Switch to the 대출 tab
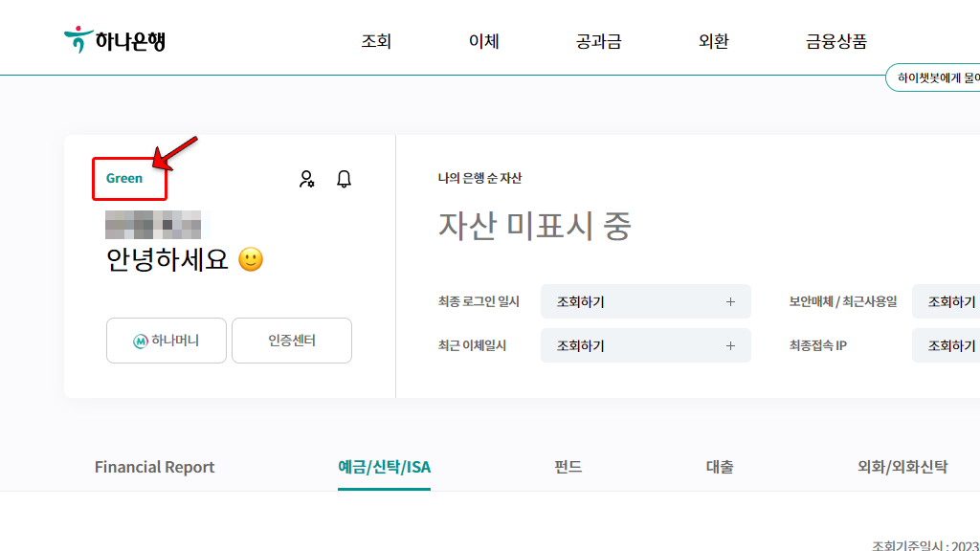980x551 pixels. (x=719, y=467)
